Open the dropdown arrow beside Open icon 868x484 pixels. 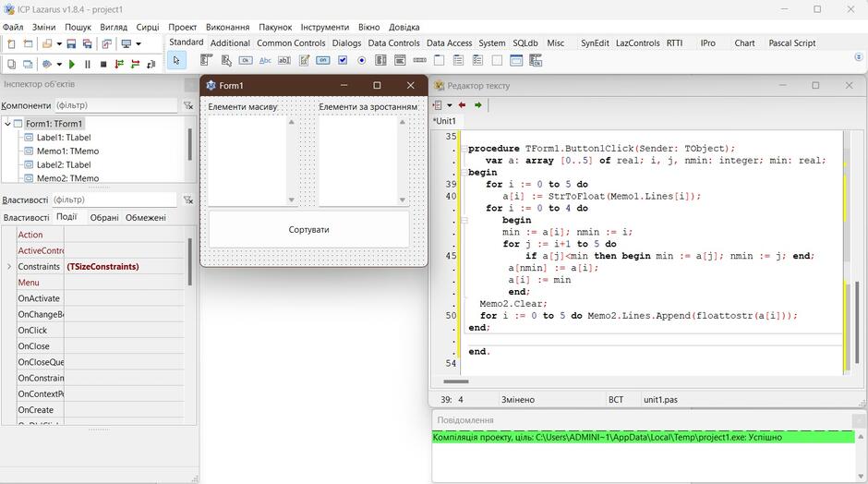tap(59, 43)
